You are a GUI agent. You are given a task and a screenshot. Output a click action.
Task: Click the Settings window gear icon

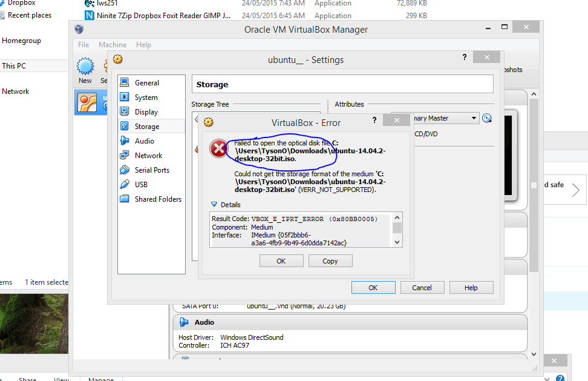click(118, 59)
